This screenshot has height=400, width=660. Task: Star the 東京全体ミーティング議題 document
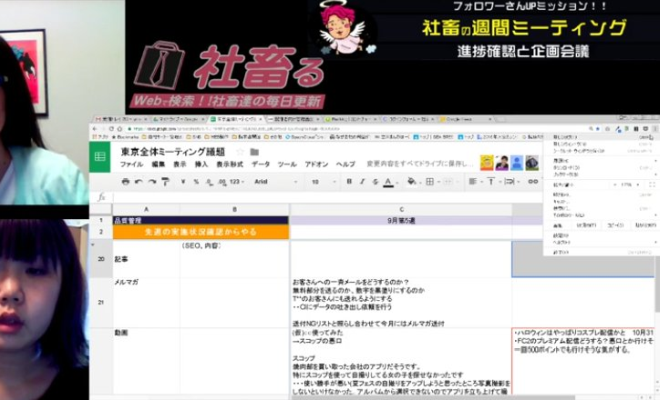tap(241, 152)
